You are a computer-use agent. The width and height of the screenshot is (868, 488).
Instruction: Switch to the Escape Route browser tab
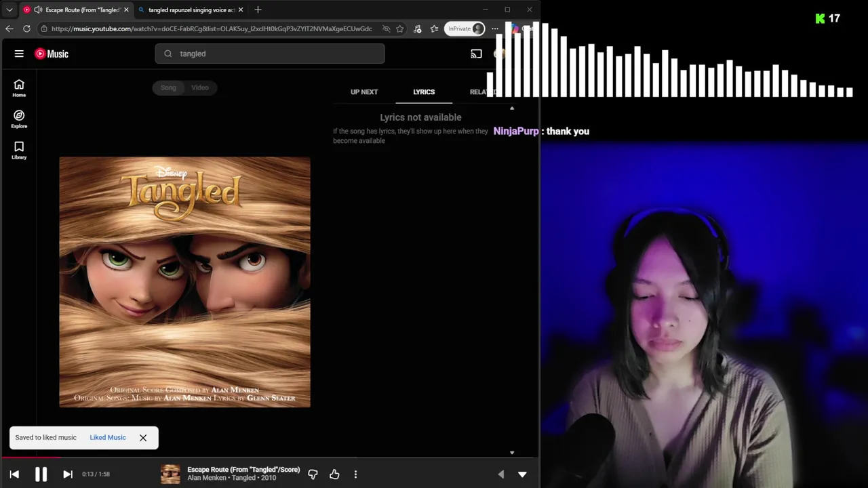(76, 9)
